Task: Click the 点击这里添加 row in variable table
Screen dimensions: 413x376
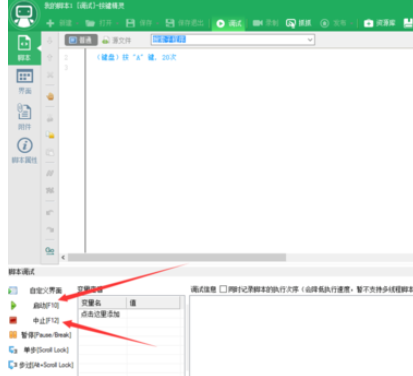Action: click(x=100, y=314)
